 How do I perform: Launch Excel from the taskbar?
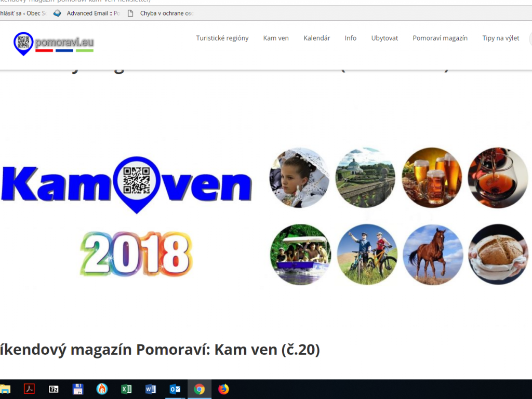click(x=126, y=389)
